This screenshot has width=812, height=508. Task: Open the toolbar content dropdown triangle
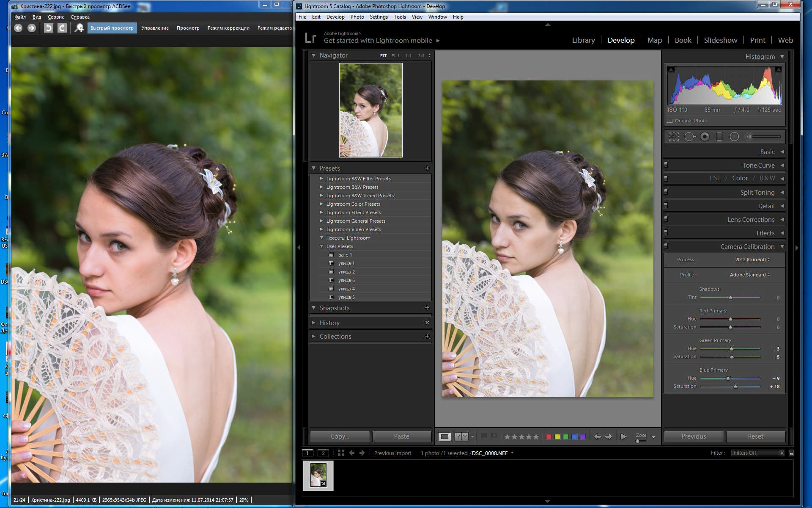[x=653, y=436]
